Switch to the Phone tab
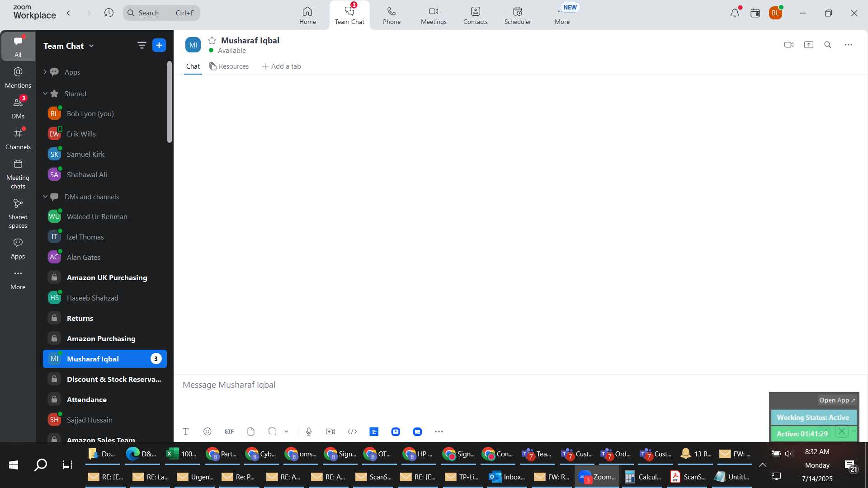 click(x=392, y=15)
